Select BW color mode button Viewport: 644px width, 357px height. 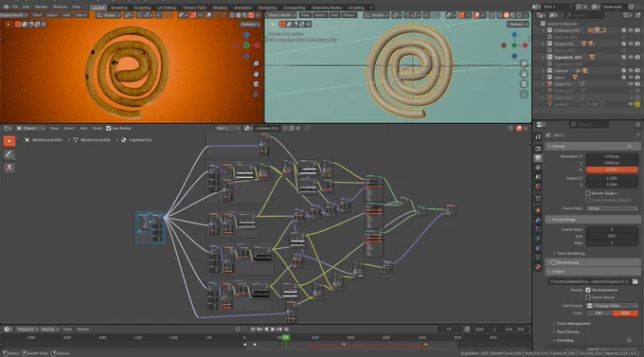click(x=599, y=313)
